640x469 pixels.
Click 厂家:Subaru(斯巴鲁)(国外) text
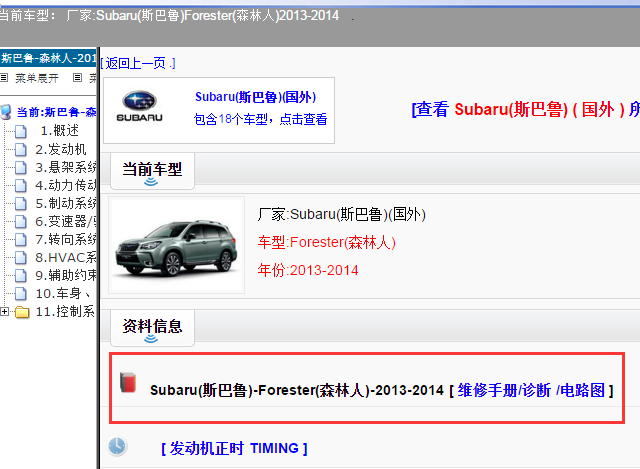(342, 214)
